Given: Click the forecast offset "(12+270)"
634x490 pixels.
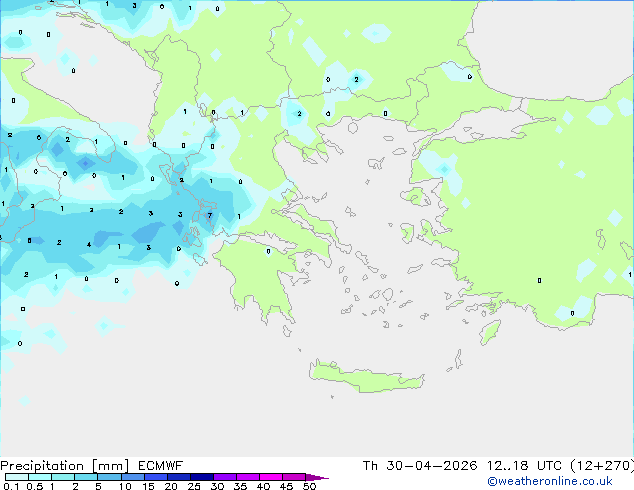Looking at the screenshot, I should click(602, 466).
